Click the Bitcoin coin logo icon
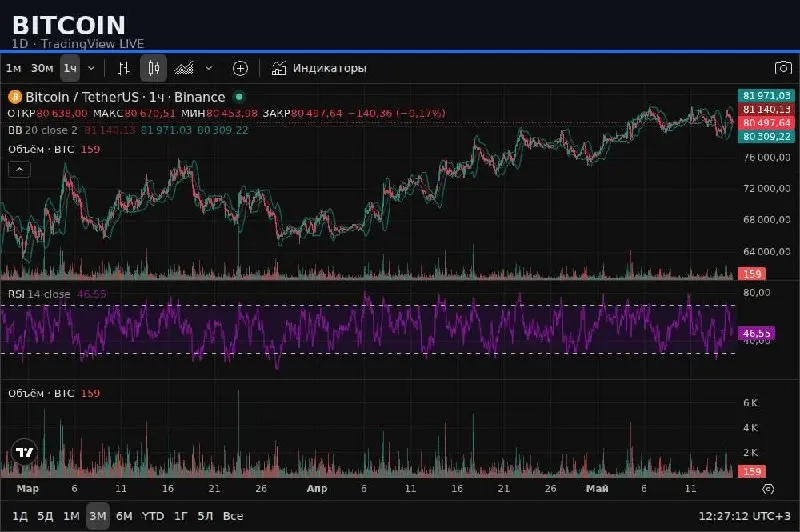 click(15, 97)
